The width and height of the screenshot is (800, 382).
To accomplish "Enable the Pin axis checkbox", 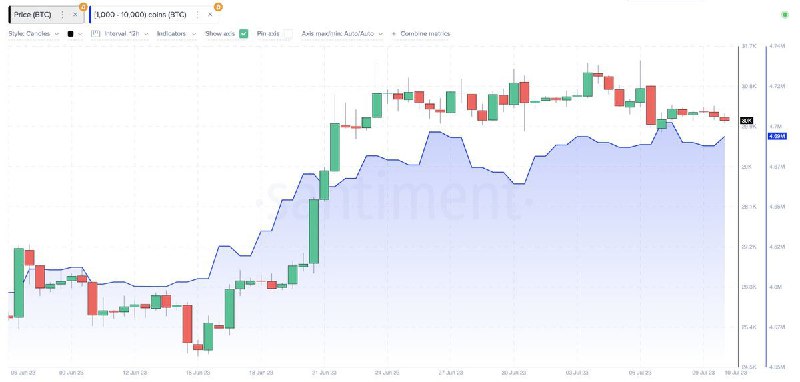I will pyautogui.click(x=289, y=34).
